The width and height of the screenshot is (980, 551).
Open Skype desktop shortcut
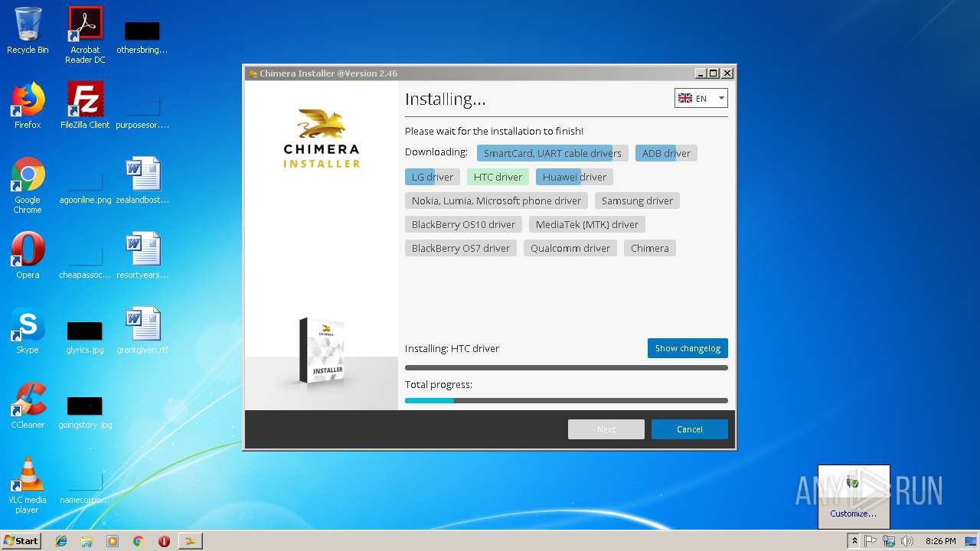[28, 331]
